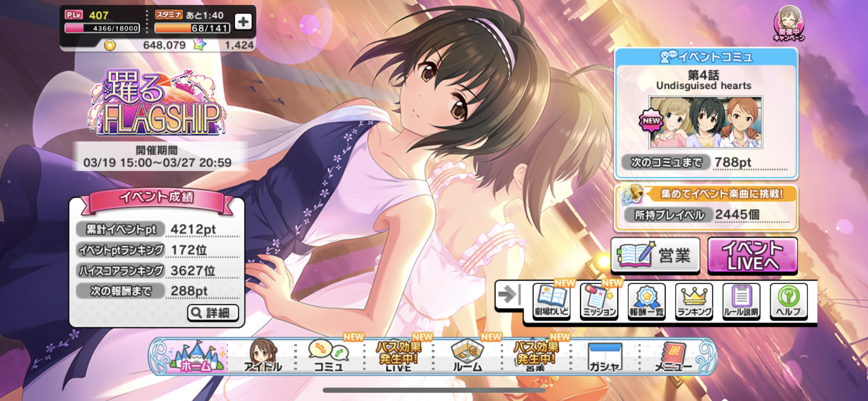Open the メニュー menu tab

coord(673,356)
